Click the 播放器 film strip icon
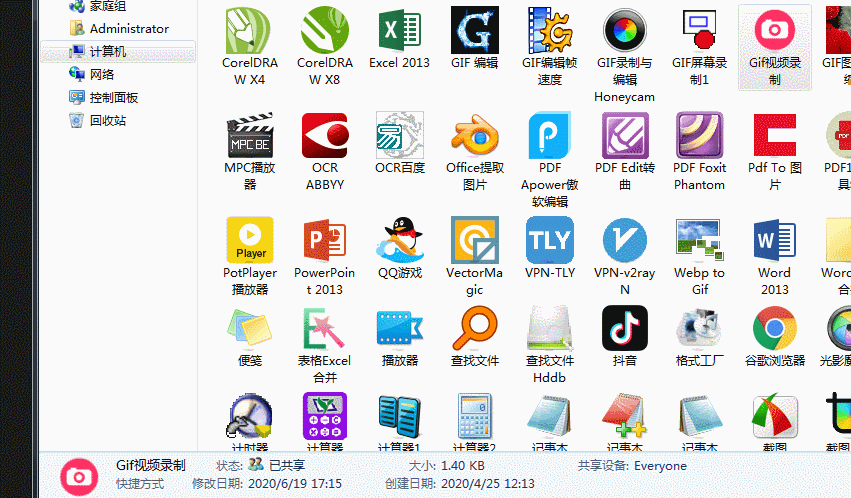Image resolution: width=851 pixels, height=498 pixels. point(399,329)
